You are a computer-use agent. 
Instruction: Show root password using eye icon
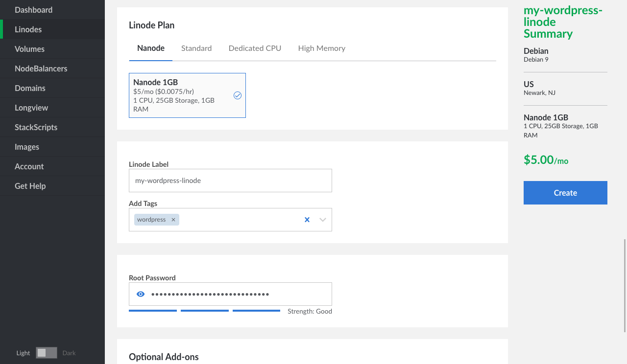pos(141,294)
